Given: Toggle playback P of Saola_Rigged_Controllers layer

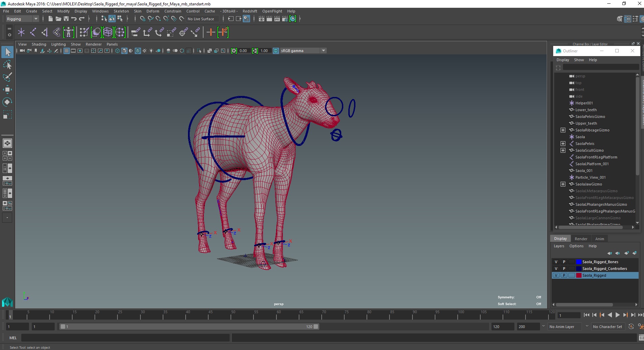Looking at the screenshot, I should point(564,269).
